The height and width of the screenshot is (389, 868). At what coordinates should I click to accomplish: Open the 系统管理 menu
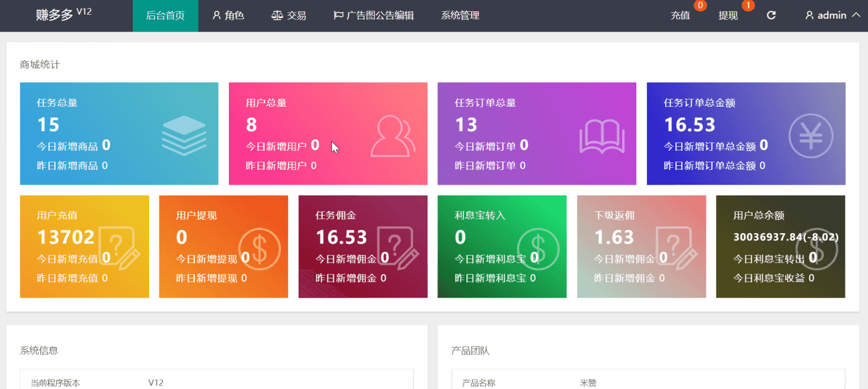point(460,16)
